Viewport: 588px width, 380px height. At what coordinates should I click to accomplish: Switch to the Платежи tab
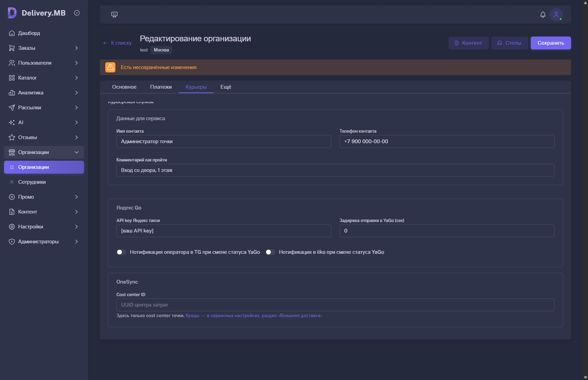tap(161, 87)
